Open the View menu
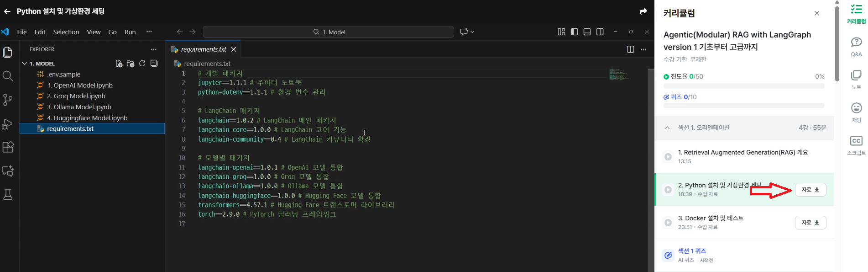This screenshot has height=272, width=868. 94,32
